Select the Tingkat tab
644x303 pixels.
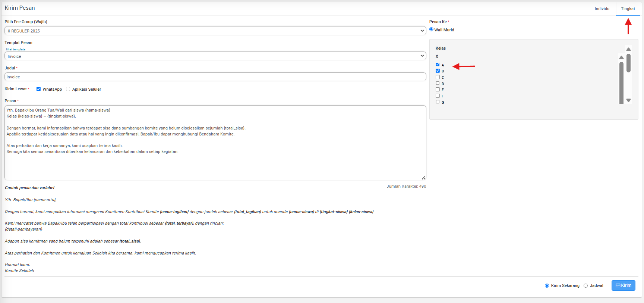[x=628, y=9]
